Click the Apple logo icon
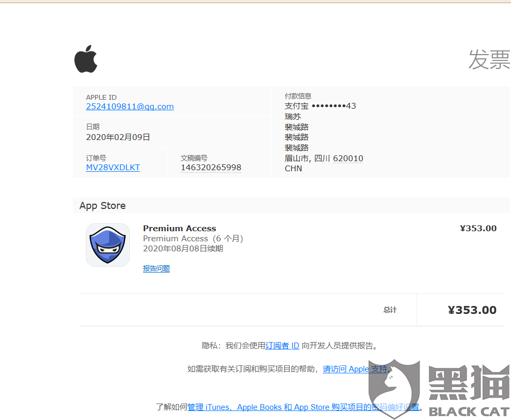Image resolution: width=511 pixels, height=420 pixels. 86,59
